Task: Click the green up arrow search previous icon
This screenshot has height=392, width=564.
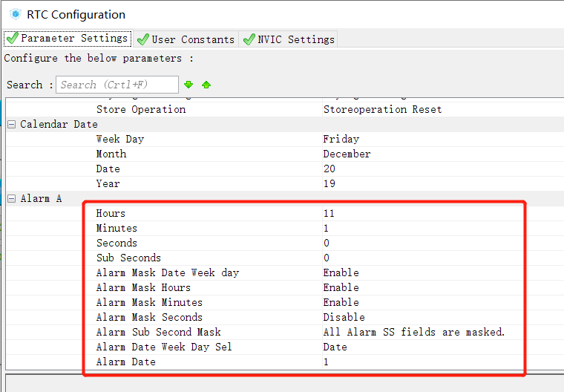Action: coord(206,85)
